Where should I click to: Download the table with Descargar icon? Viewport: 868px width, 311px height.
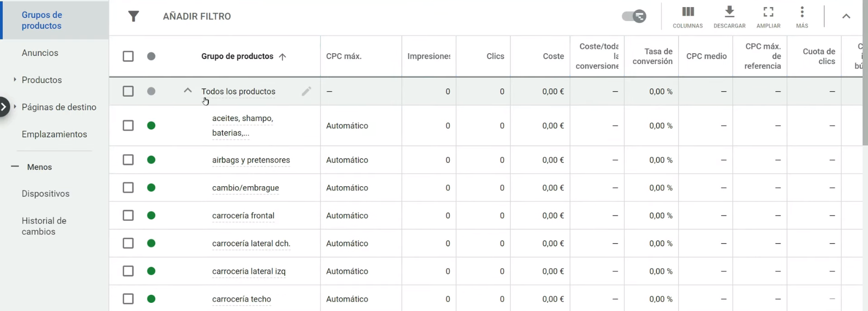[729, 17]
